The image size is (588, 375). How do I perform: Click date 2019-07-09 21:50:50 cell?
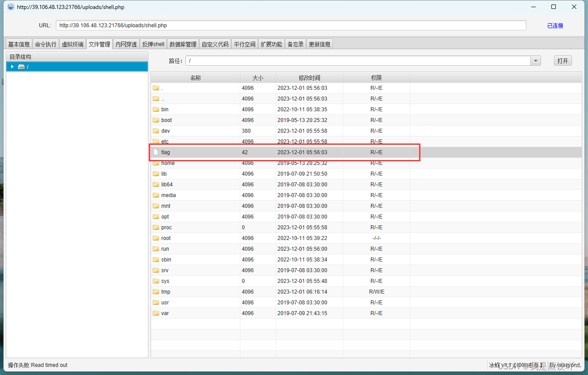tap(302, 174)
